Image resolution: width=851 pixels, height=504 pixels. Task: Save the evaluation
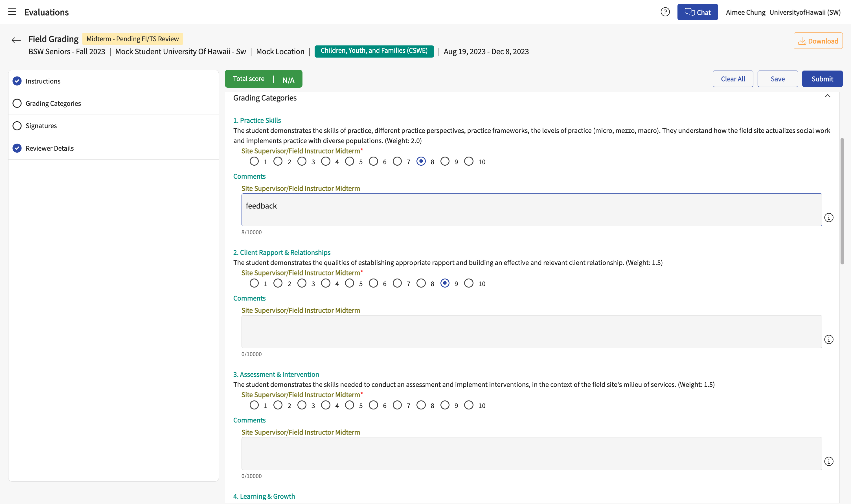click(778, 79)
